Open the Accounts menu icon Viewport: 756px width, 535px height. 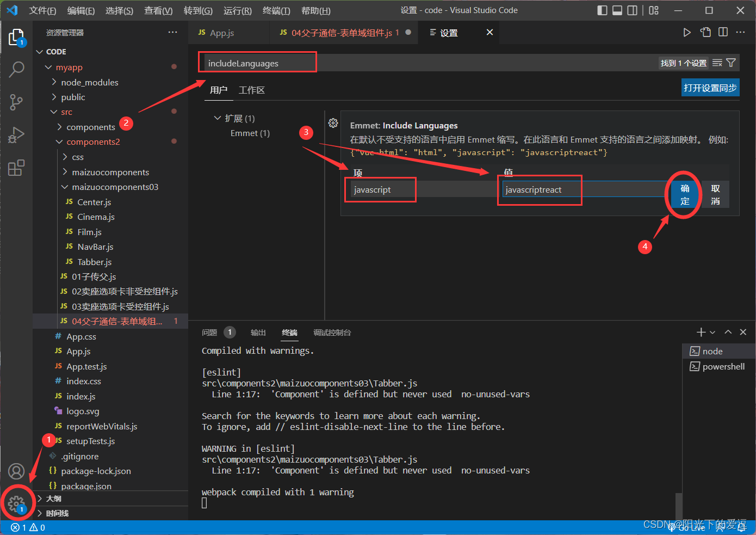(x=16, y=471)
